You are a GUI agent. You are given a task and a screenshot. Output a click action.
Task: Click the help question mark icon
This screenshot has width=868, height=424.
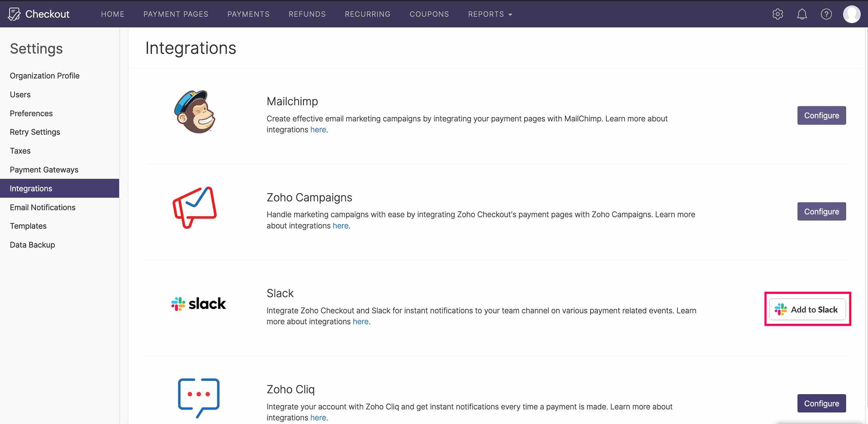click(826, 14)
